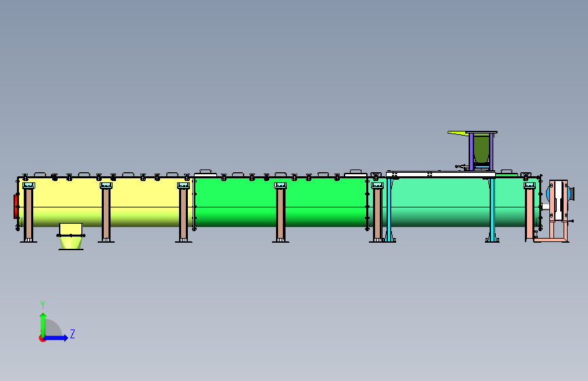Click the red X axis dot at triad origin
Viewport: 588px width, 381px height.
tap(41, 338)
